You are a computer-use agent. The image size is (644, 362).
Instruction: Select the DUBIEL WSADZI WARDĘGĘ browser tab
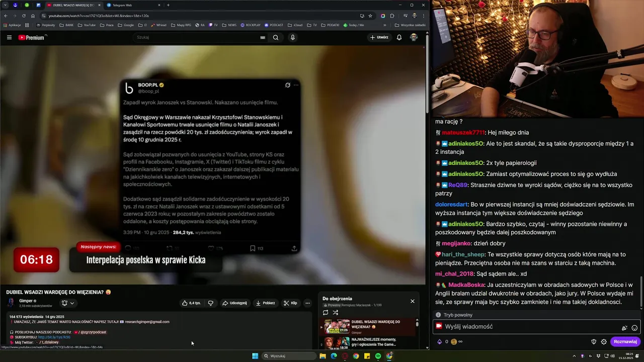click(x=73, y=5)
